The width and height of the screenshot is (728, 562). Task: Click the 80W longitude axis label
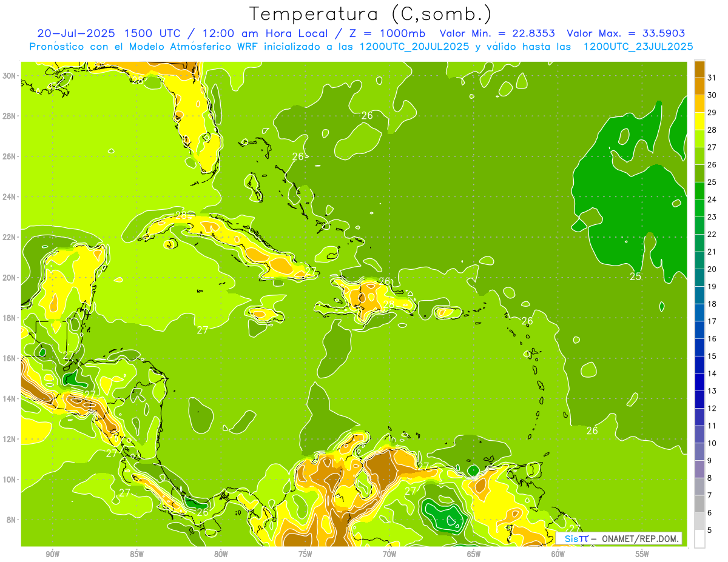(x=221, y=554)
